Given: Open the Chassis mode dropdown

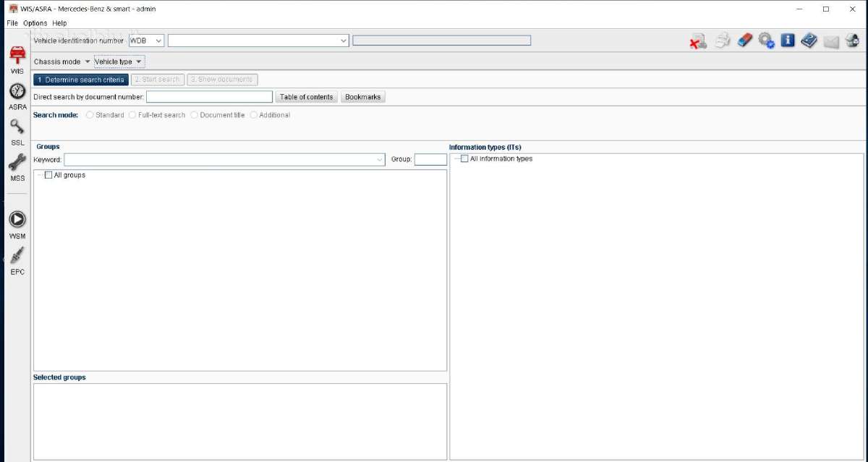Looking at the screenshot, I should click(62, 61).
